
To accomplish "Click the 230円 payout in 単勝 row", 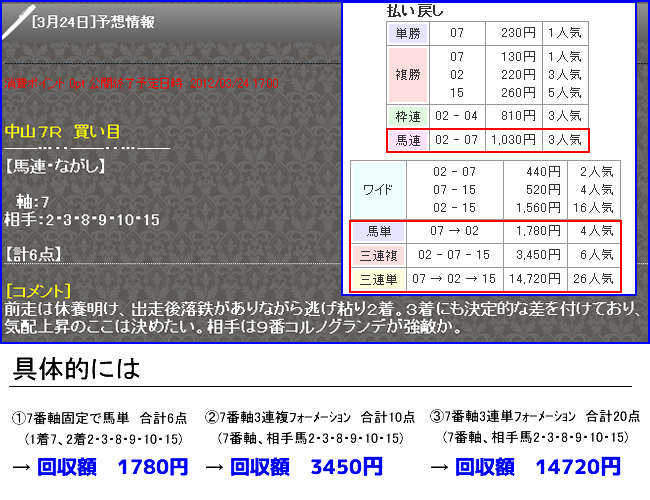I will [x=518, y=33].
